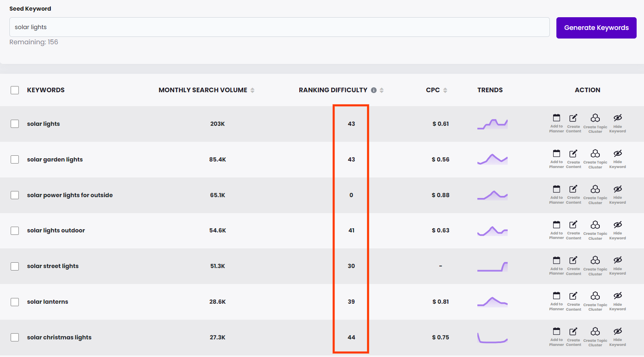Sort by Monthly Search Volume arrows
Viewport: 644px width, 357px height.
point(253,90)
